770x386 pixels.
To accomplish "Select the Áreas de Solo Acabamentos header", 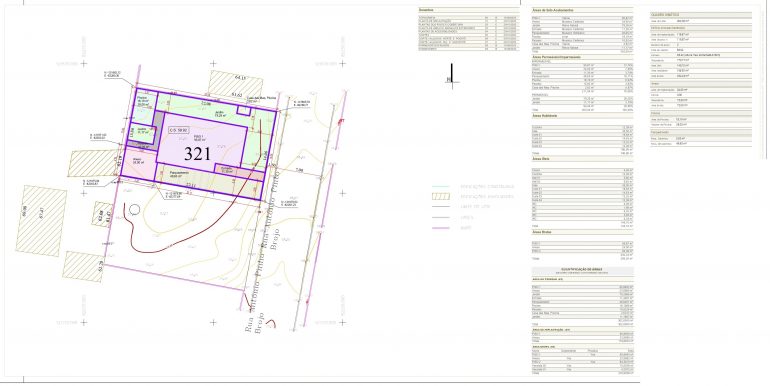I will point(553,9).
